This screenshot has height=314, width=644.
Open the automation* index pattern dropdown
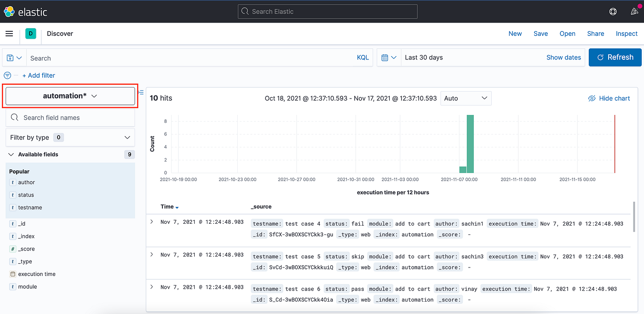(70, 96)
